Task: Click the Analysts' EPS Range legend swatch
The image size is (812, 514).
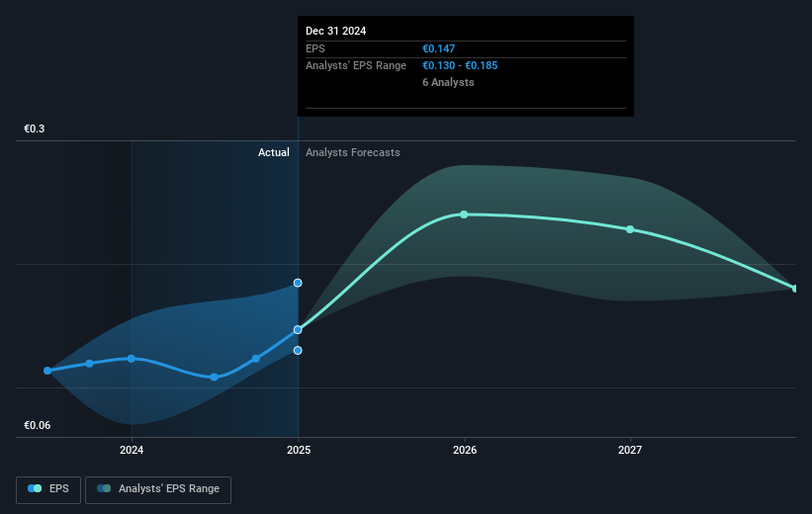Action: coord(104,488)
